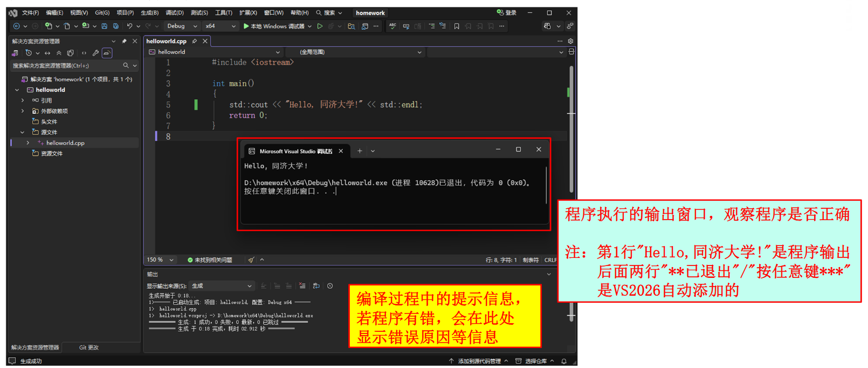Open new tab in debug console window

360,151
